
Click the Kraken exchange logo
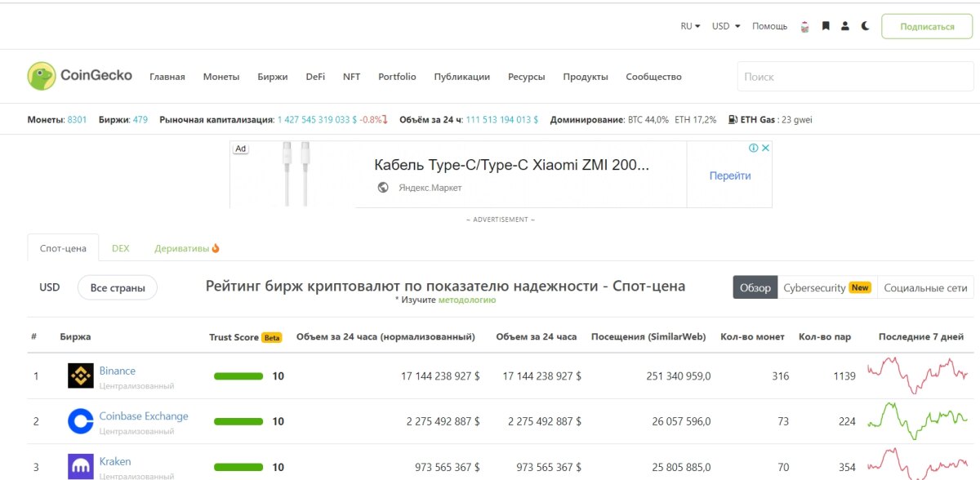pos(80,466)
